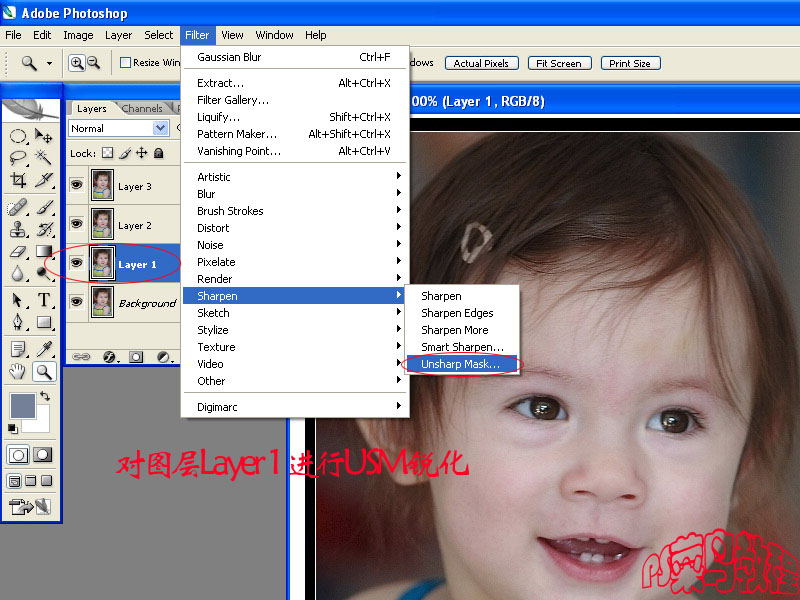The image size is (800, 600).
Task: Swap foreground and background colors
Action: (x=45, y=396)
